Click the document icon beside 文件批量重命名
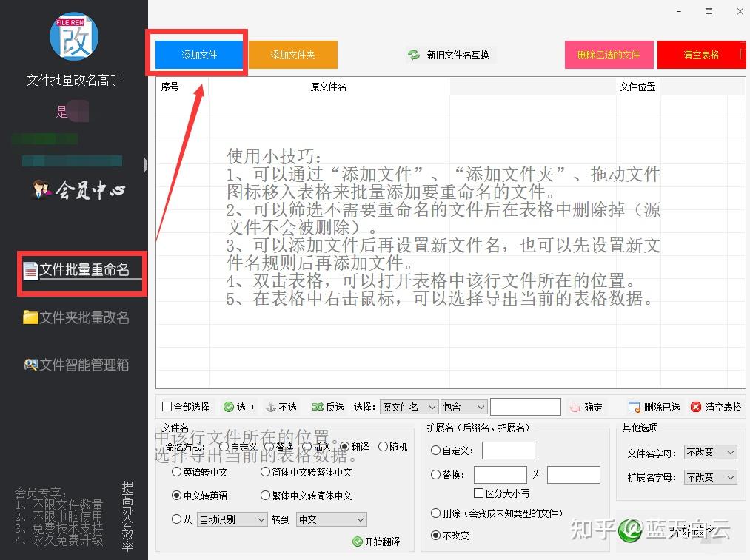Screen dimensions: 750x560 tap(30, 271)
